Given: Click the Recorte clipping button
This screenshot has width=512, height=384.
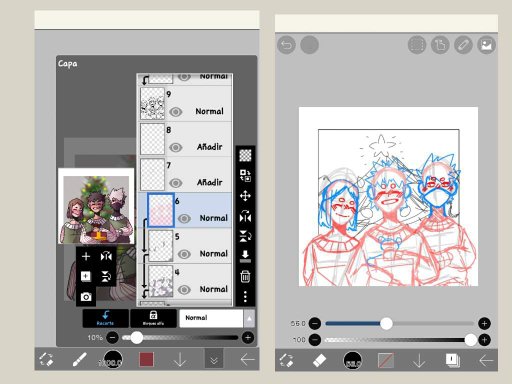Looking at the screenshot, I should [x=106, y=318].
